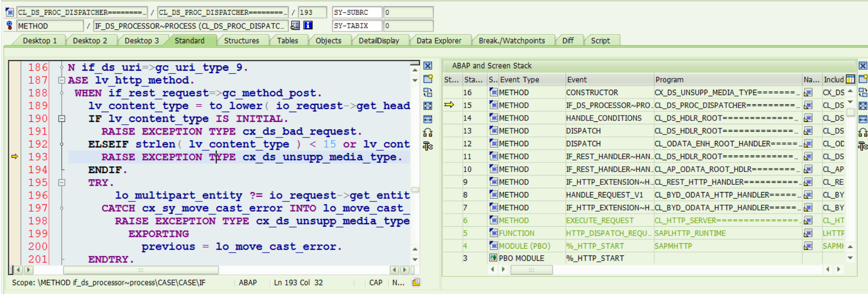Screen dimensions: 868x294
Task: Click horizontal maximize icon beside source code
Action: [428, 119]
